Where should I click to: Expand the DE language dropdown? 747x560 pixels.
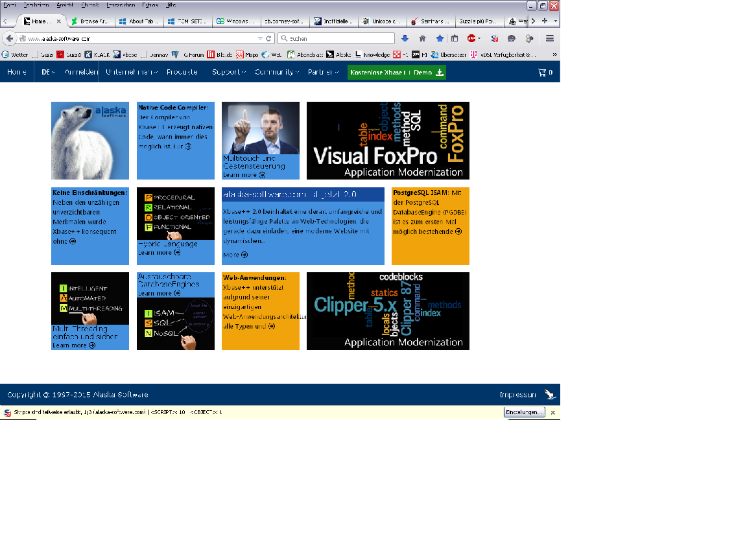click(x=49, y=72)
